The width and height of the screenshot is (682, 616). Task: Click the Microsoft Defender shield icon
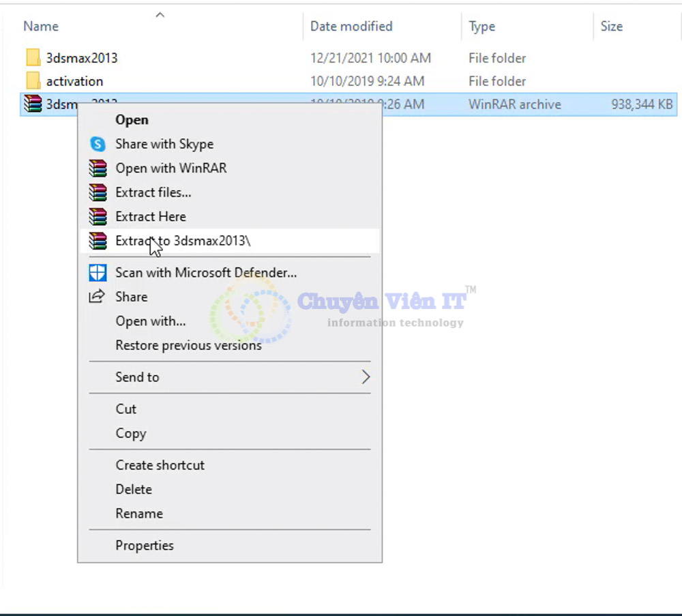(98, 273)
